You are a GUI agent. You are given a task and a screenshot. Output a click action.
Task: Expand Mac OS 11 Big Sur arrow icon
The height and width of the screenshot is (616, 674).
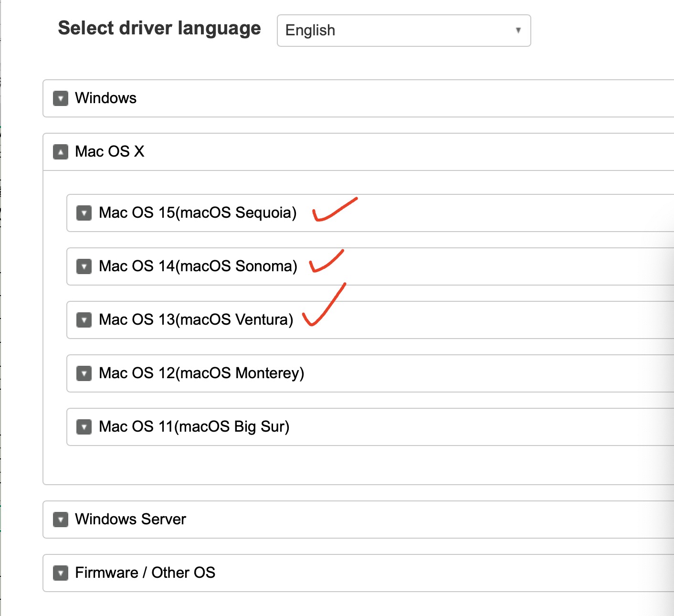coord(84,427)
